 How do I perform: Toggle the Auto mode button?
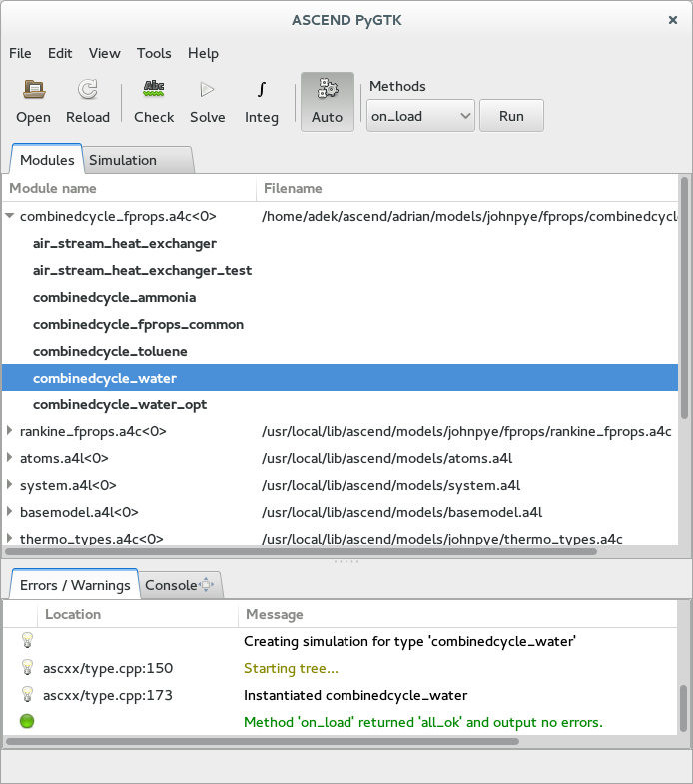click(x=327, y=101)
